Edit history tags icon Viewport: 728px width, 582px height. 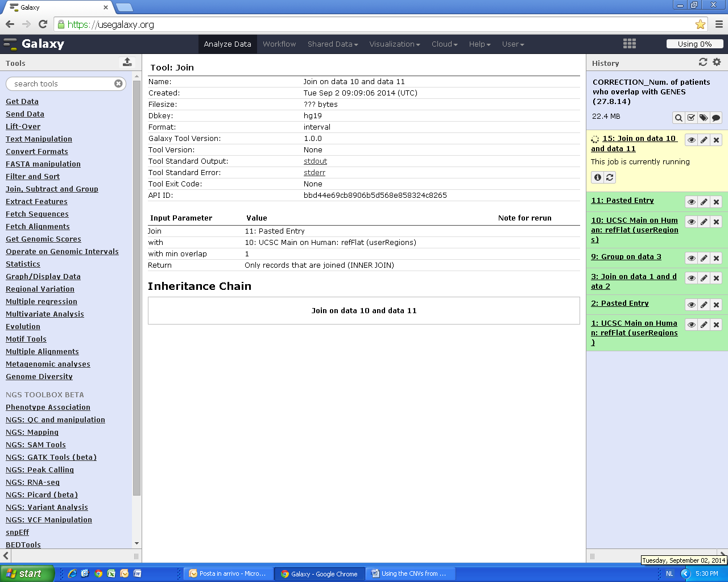pyautogui.click(x=704, y=118)
